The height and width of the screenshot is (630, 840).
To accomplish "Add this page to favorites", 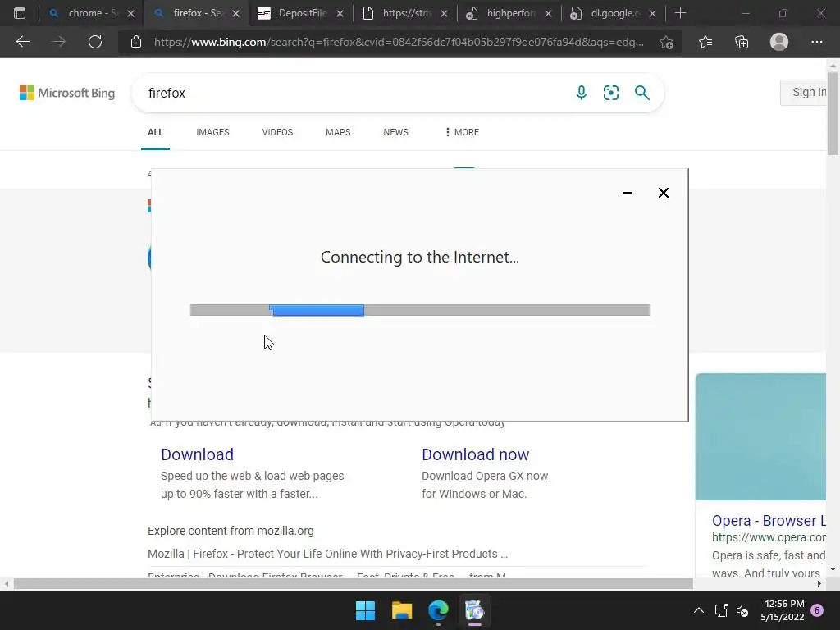I will coord(666,42).
